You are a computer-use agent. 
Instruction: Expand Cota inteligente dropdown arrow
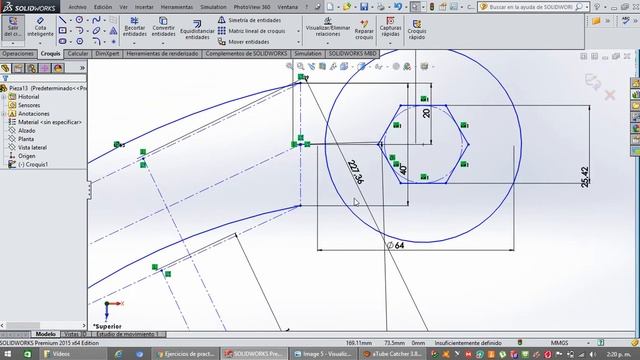(x=40, y=43)
